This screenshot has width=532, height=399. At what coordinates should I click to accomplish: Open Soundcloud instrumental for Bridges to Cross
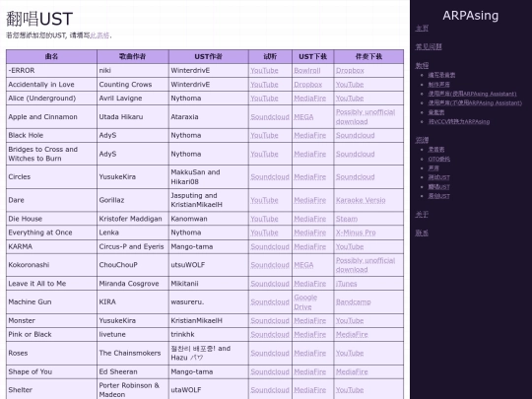(x=356, y=154)
